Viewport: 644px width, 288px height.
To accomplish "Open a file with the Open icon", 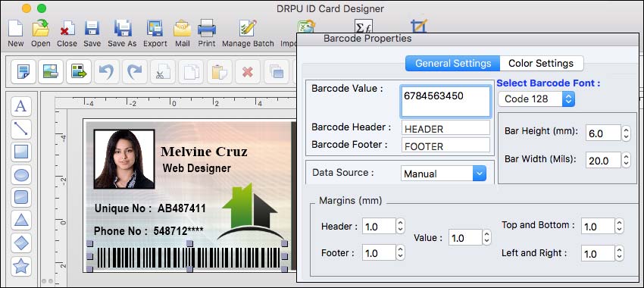I will [41, 28].
